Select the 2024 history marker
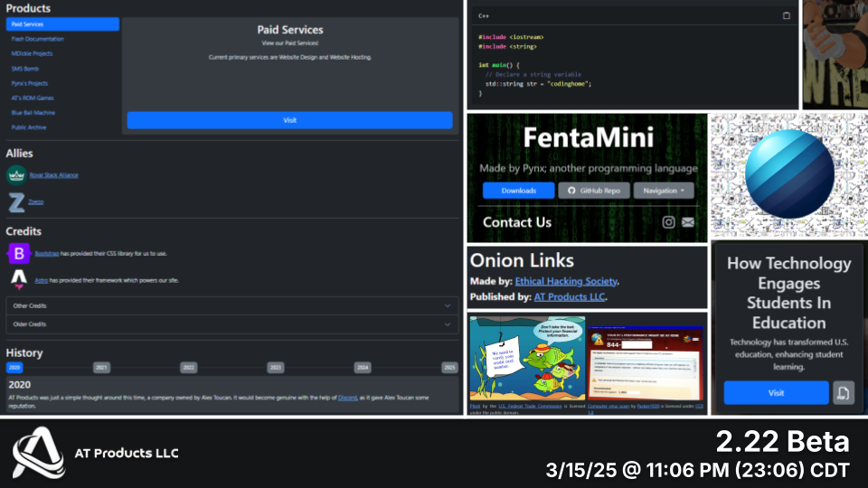Screen dimensions: 868x488 (363, 368)
